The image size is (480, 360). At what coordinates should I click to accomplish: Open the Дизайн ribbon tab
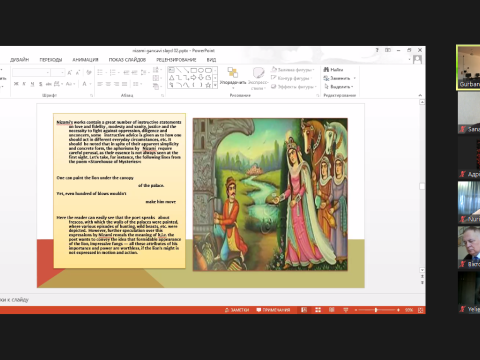pyautogui.click(x=19, y=60)
